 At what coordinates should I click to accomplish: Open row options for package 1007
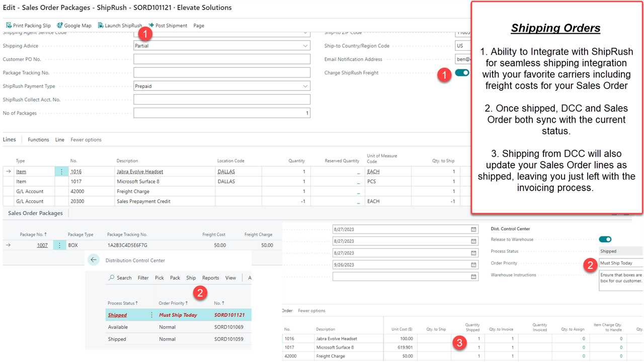pyautogui.click(x=59, y=245)
